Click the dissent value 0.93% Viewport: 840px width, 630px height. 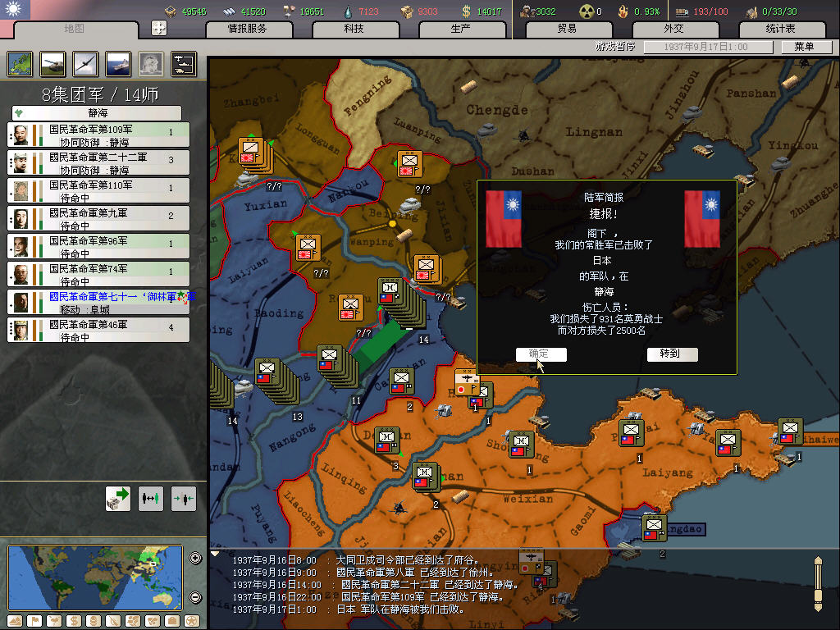tap(646, 11)
